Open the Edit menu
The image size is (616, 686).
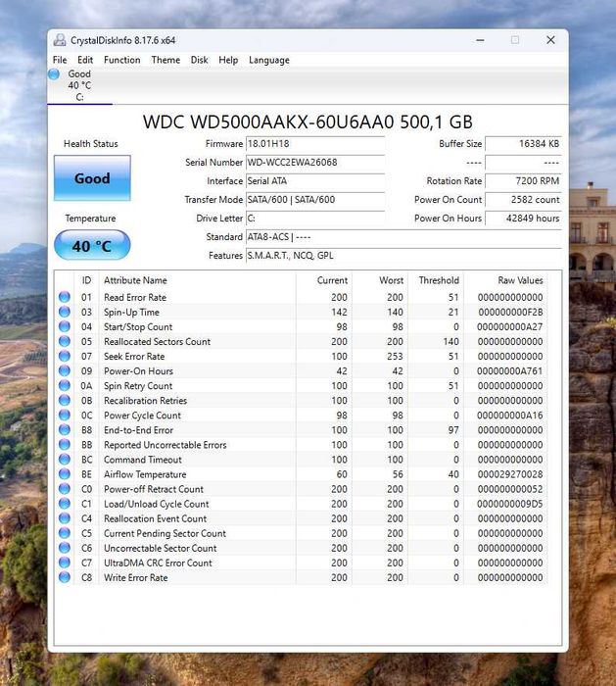coord(85,60)
